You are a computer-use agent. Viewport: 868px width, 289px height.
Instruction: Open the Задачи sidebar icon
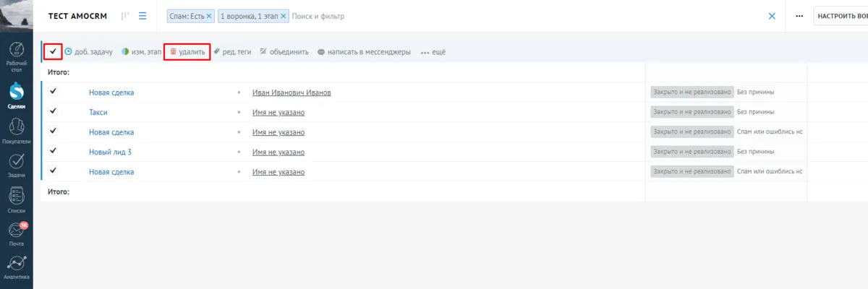[x=16, y=165]
